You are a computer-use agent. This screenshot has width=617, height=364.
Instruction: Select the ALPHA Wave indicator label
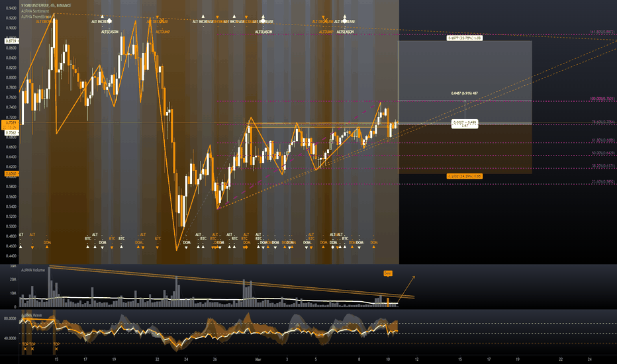32,315
